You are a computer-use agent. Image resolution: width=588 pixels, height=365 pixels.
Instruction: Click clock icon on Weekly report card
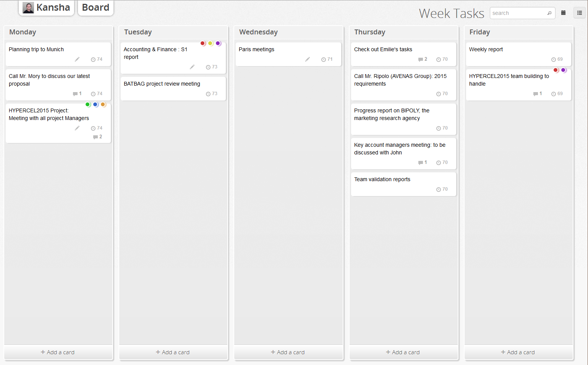coord(554,60)
